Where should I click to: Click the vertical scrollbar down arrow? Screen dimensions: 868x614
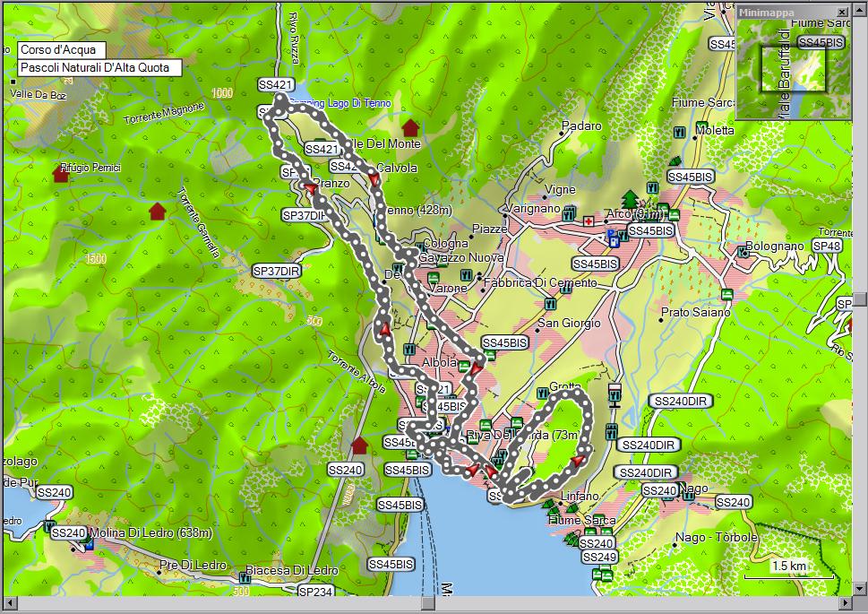[859, 589]
